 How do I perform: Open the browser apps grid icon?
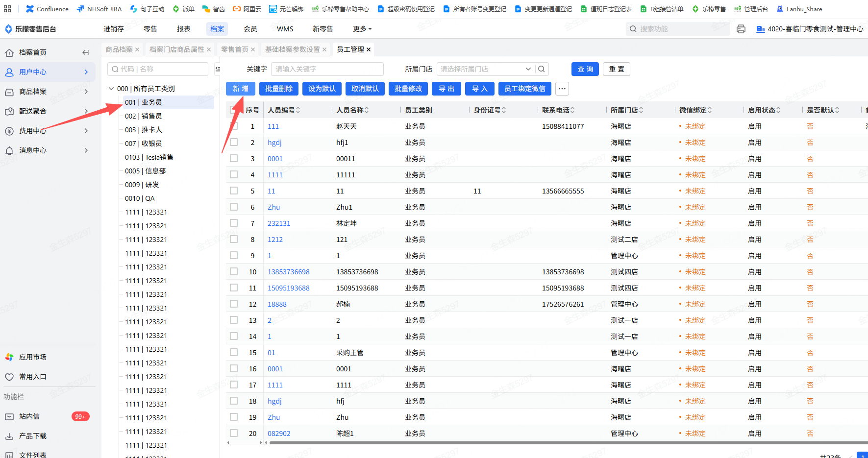tap(7, 9)
